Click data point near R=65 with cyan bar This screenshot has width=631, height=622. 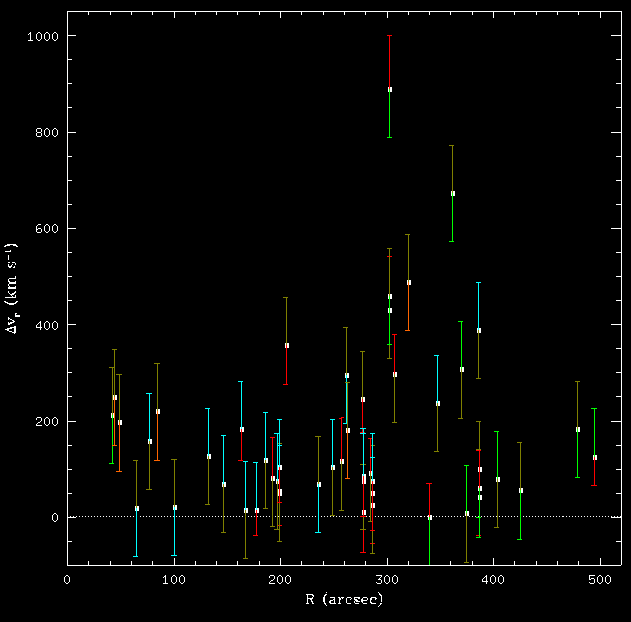point(137,509)
